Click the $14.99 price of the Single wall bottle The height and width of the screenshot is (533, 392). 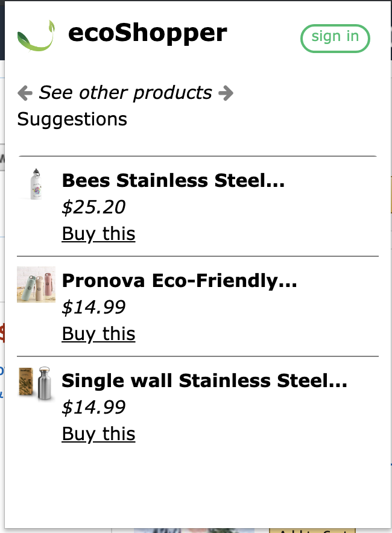[x=93, y=408]
